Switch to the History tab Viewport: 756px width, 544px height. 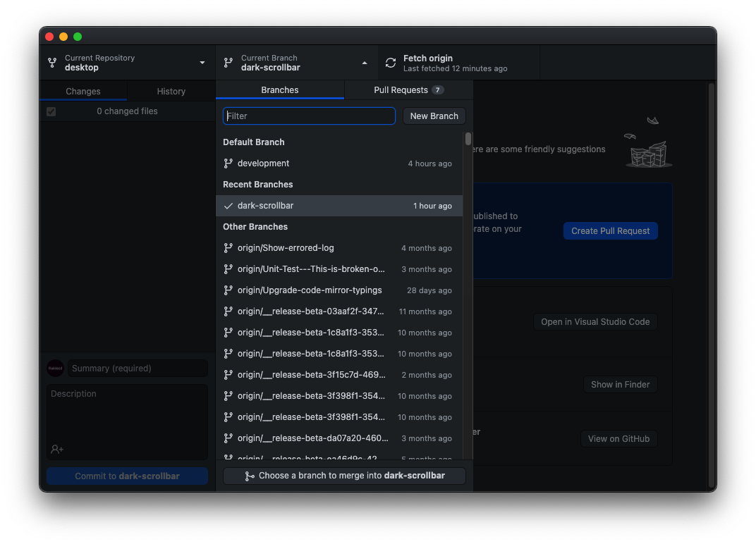point(171,91)
